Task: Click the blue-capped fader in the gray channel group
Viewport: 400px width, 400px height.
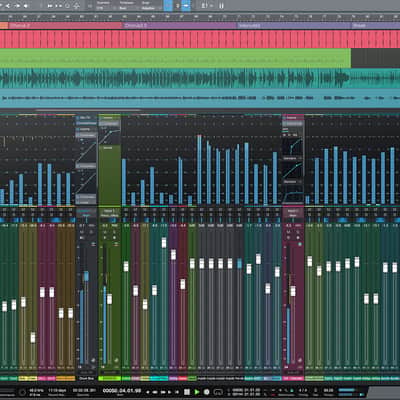Action: [239, 263]
